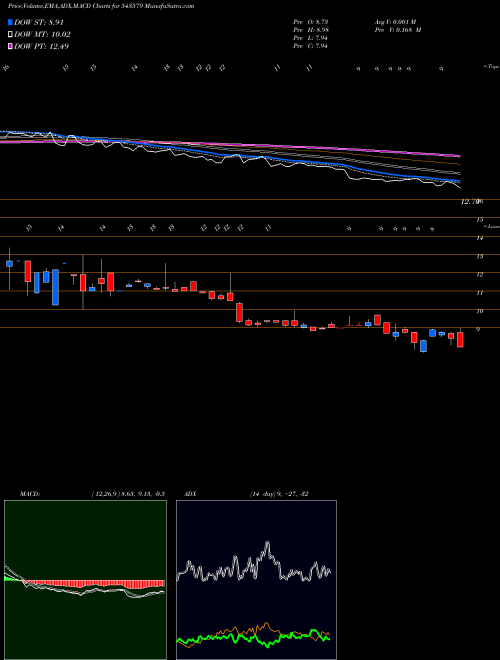The width and height of the screenshot is (500, 660).
Task: Click the MACD '(12,26,9) 8.63, 9.13, -0.5' readout
Action: (x=128, y=494)
